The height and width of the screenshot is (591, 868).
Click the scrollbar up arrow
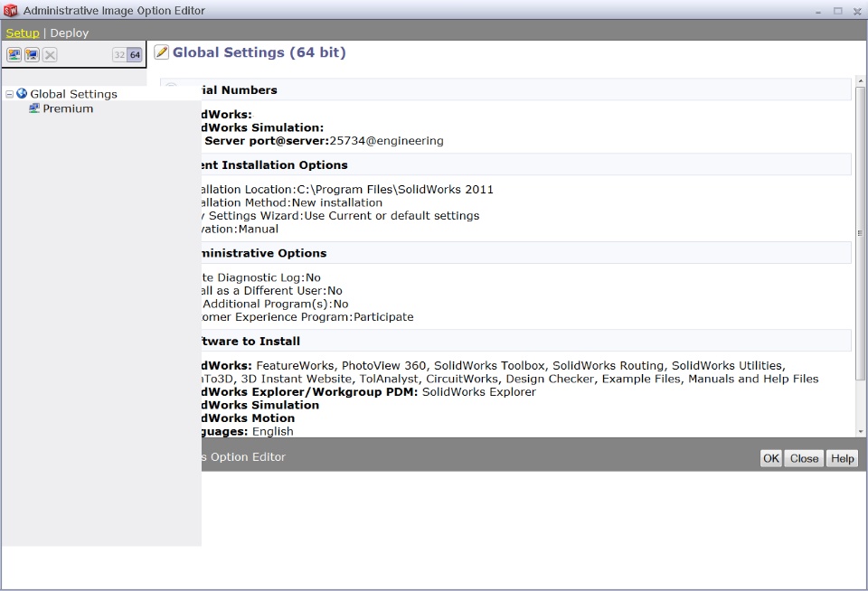860,81
